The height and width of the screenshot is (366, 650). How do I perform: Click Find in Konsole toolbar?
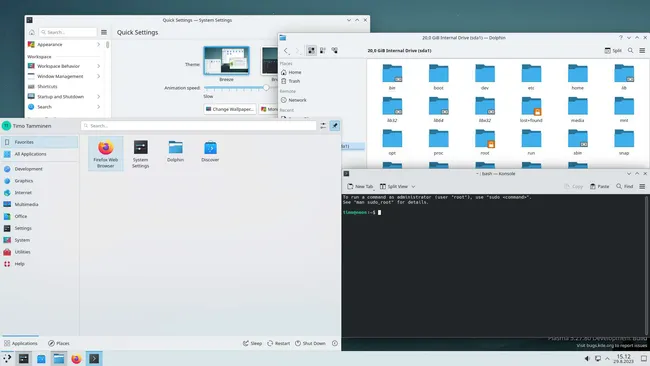pyautogui.click(x=625, y=187)
